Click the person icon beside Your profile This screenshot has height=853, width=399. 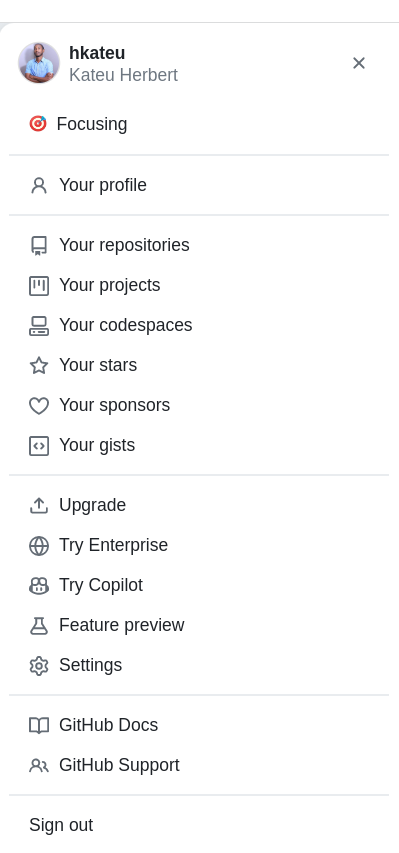coord(39,186)
